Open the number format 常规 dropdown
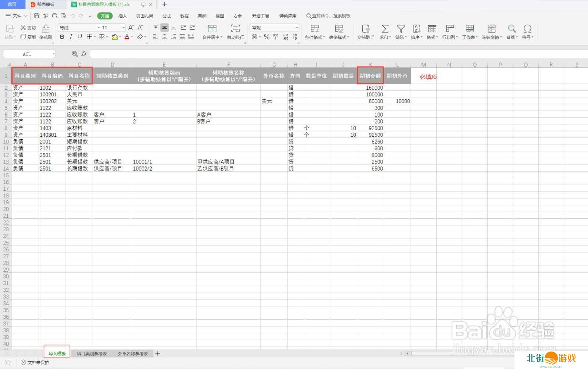 297,28
